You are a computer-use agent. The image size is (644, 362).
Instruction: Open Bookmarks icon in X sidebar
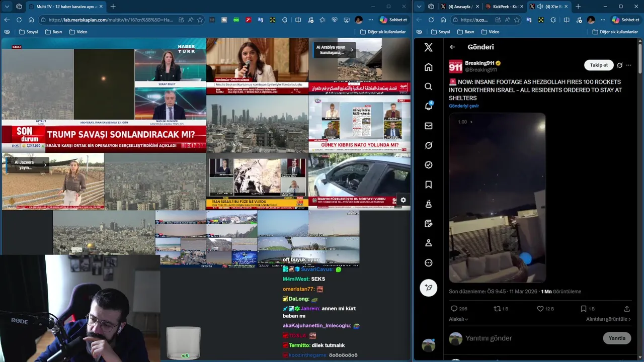tap(428, 185)
